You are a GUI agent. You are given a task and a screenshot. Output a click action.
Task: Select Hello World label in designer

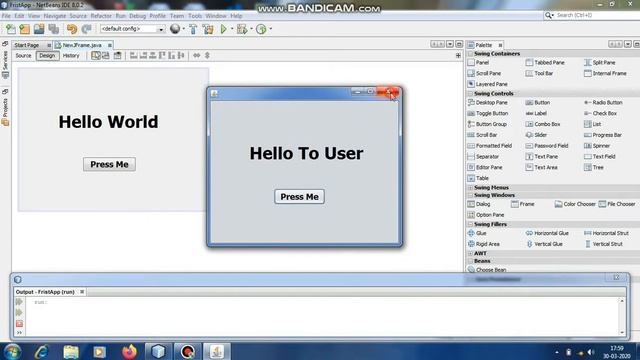(108, 122)
